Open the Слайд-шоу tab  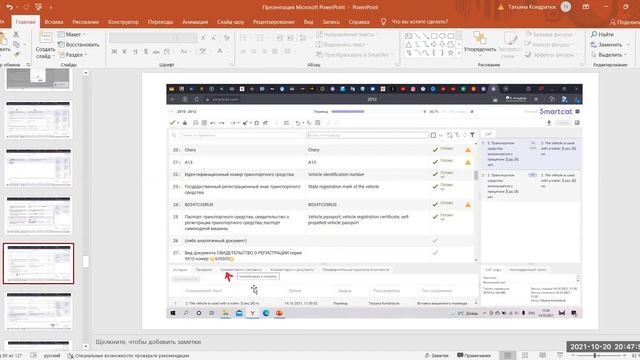(230, 22)
